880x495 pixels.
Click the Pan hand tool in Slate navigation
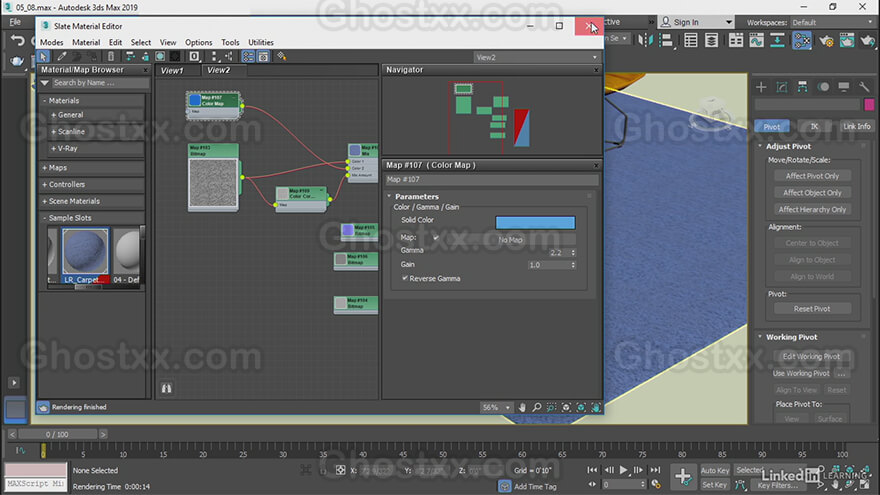point(522,407)
